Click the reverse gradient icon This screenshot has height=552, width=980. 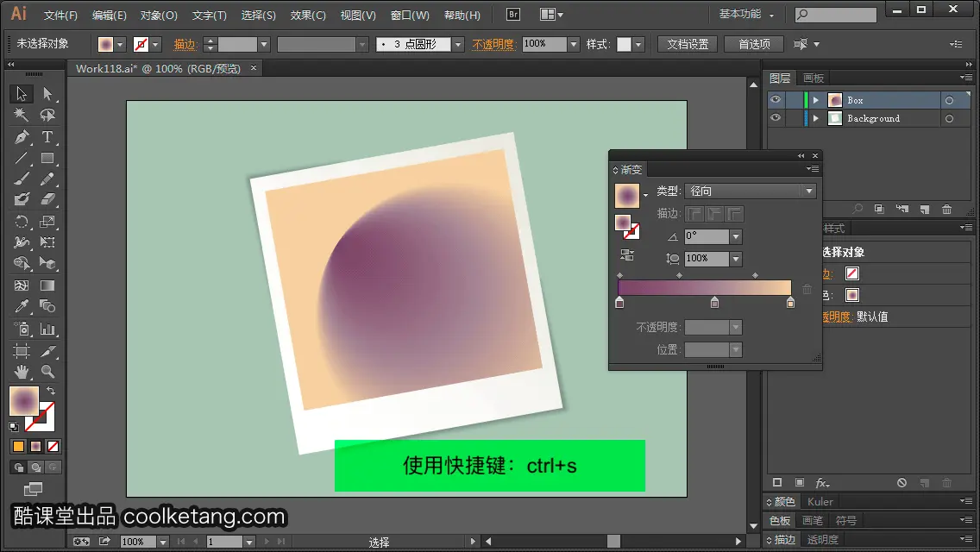tap(627, 254)
